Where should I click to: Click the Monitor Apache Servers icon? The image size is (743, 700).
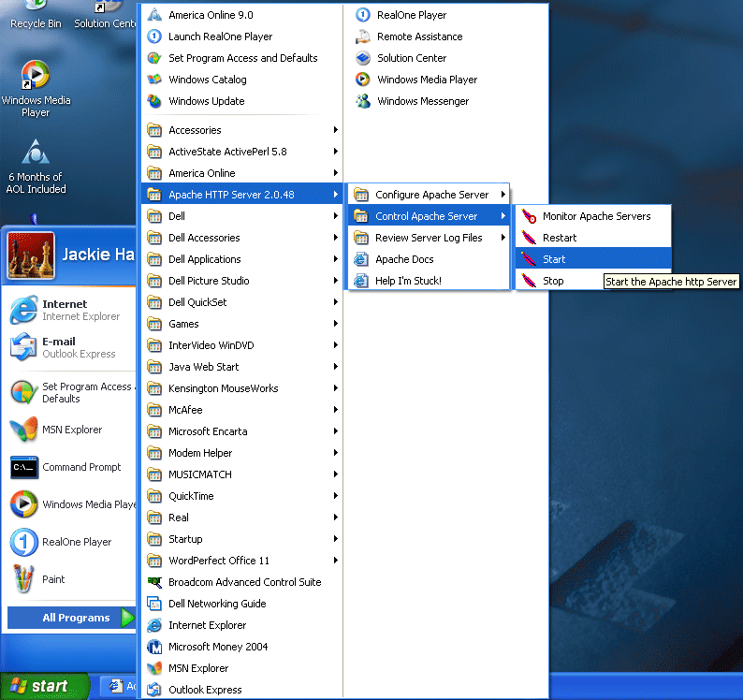coord(529,216)
